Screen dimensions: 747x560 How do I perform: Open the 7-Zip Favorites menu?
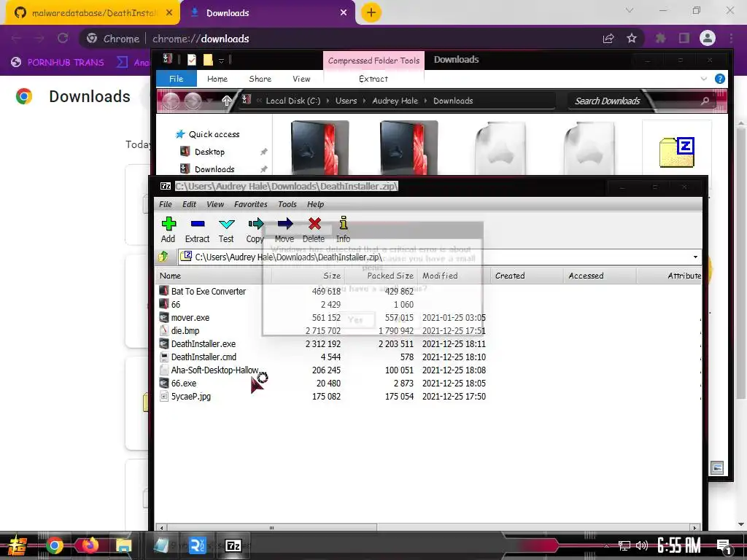coord(251,204)
